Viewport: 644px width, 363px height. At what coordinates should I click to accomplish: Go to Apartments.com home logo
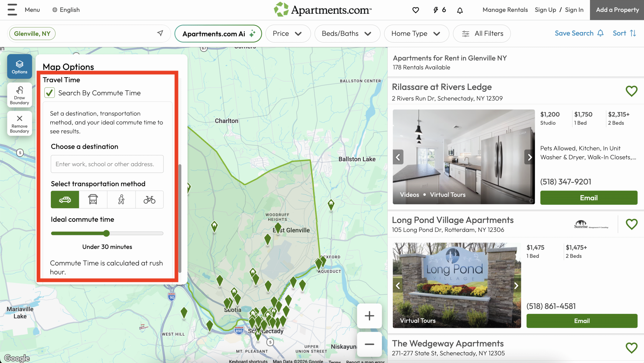click(x=323, y=10)
